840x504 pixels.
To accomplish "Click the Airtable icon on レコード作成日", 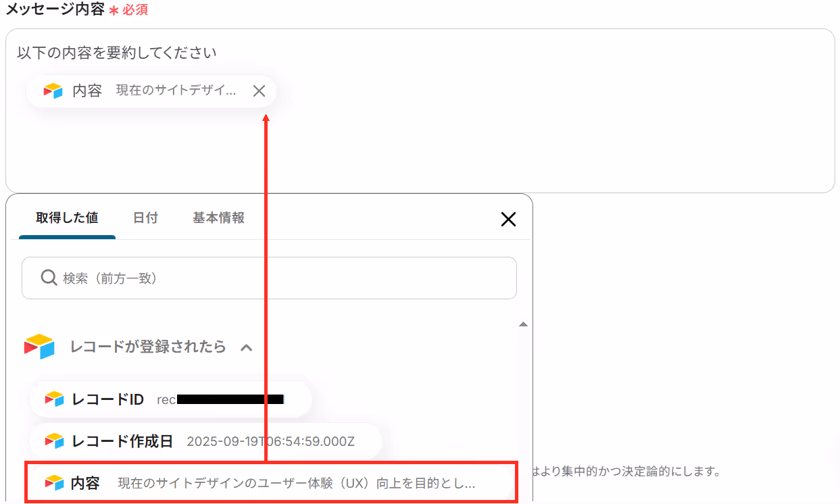I will pyautogui.click(x=54, y=441).
